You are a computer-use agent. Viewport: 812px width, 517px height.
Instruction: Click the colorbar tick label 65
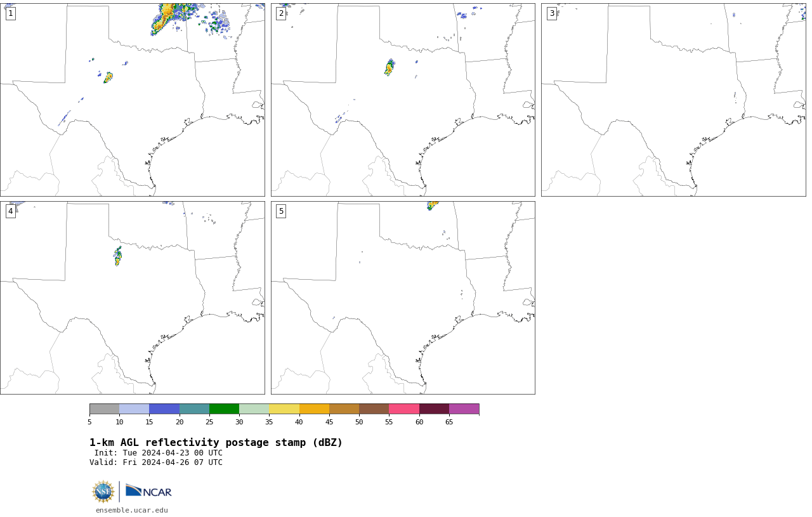coord(449,422)
